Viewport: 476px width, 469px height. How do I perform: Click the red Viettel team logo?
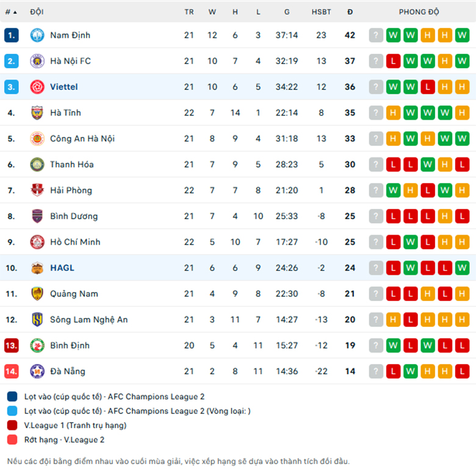[37, 87]
